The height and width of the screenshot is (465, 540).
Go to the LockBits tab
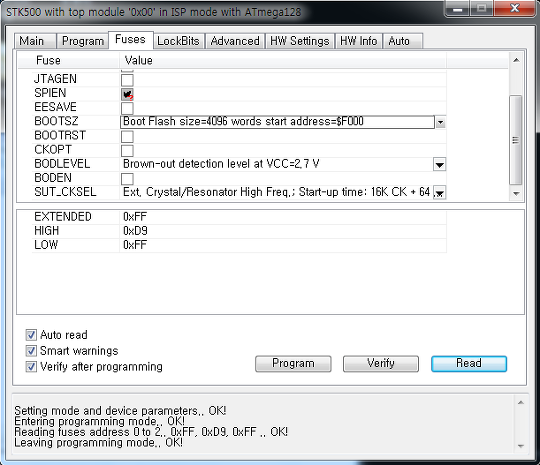(x=178, y=41)
